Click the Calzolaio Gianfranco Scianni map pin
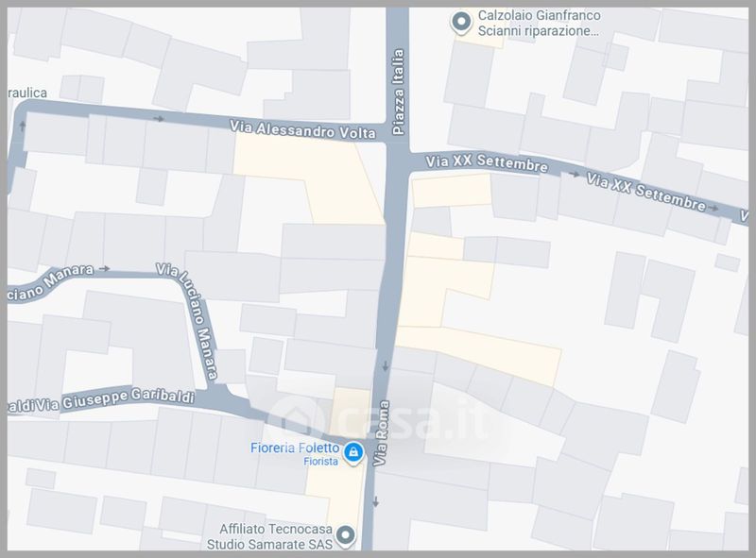 (x=461, y=22)
